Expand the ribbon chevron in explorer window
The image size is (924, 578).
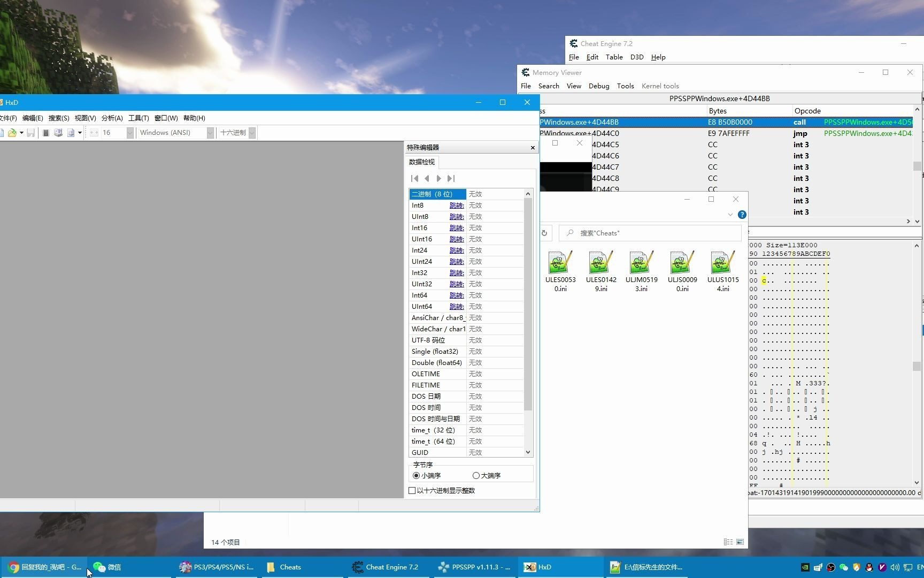[x=730, y=215]
